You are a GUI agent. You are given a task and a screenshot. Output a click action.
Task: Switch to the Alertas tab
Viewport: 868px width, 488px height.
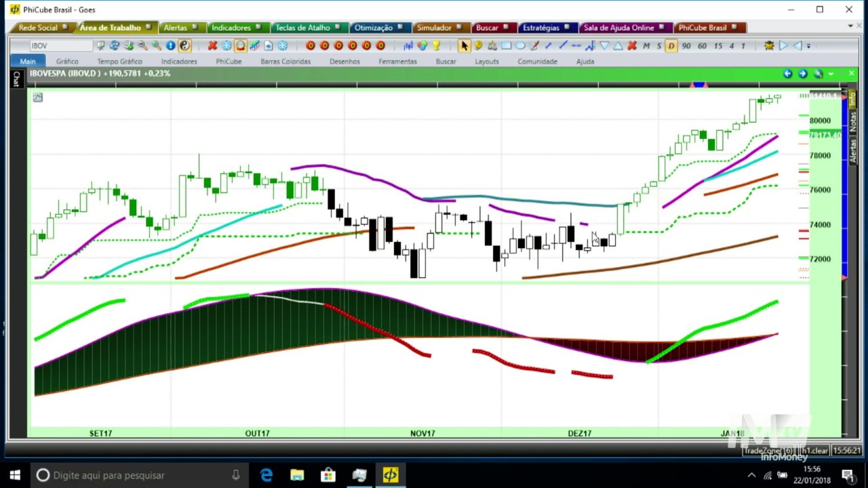[x=180, y=28]
